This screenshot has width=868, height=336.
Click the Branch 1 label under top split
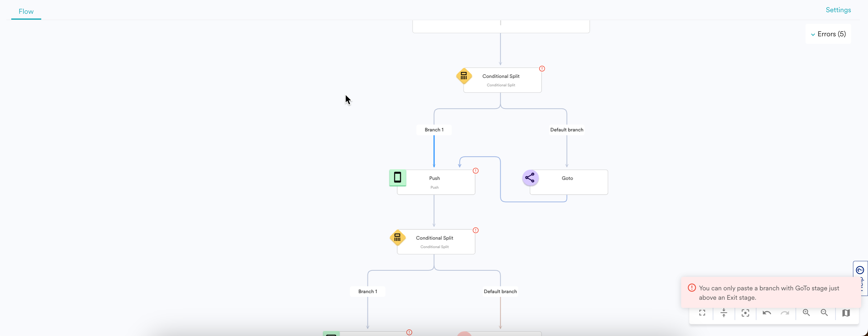click(434, 130)
